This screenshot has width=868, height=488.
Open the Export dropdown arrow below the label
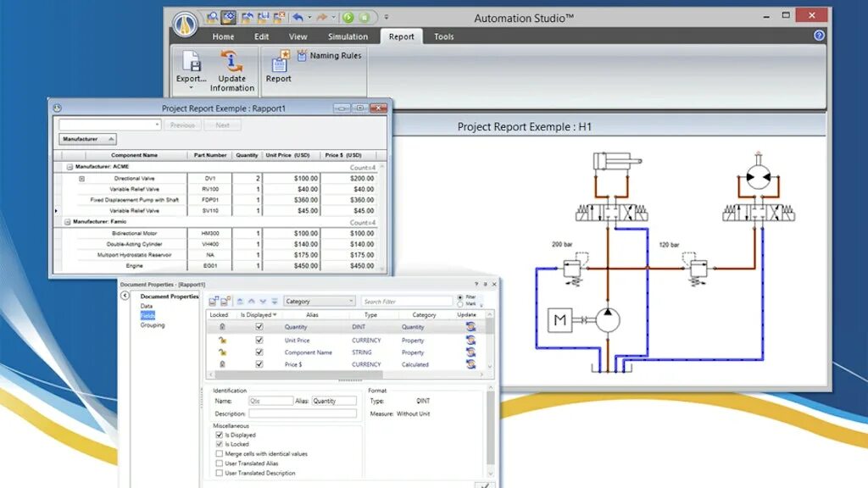(x=192, y=87)
